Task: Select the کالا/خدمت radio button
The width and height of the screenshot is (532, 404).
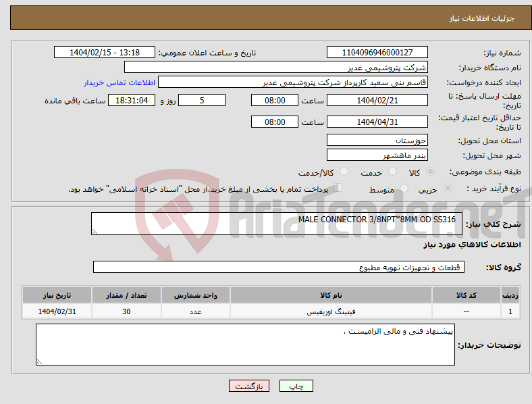Action: click(x=344, y=172)
